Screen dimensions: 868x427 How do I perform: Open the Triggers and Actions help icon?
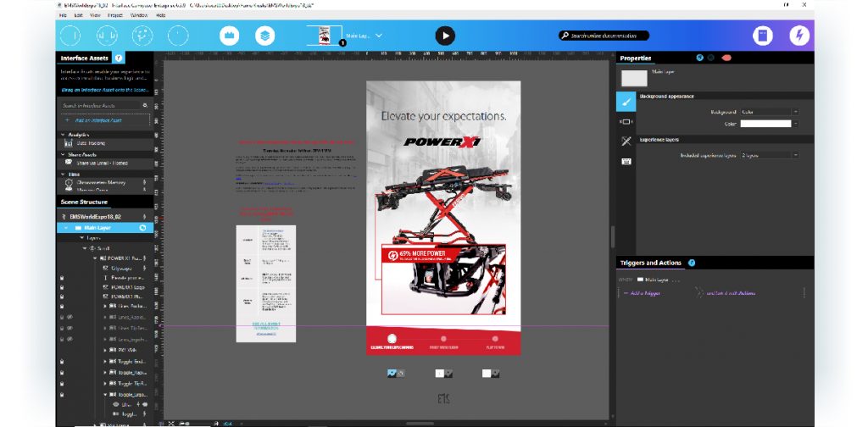coord(692,263)
